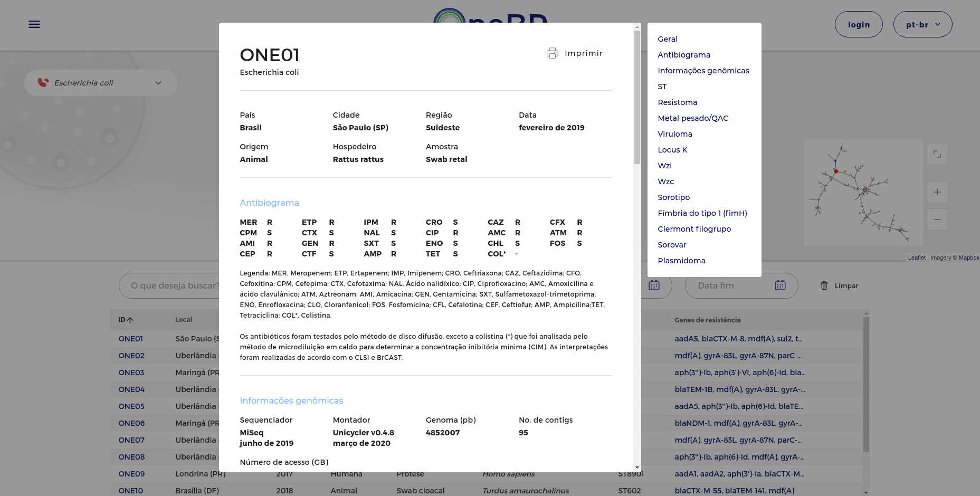
Task: Click the Data fim input field
Action: coord(741,285)
